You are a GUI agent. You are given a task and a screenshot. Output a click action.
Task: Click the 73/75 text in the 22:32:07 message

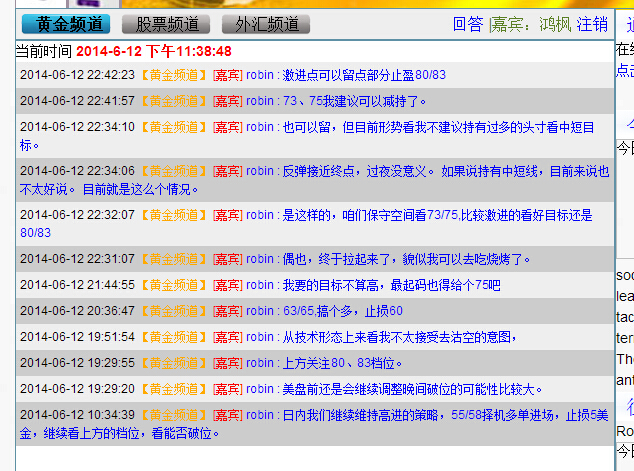[443, 215]
